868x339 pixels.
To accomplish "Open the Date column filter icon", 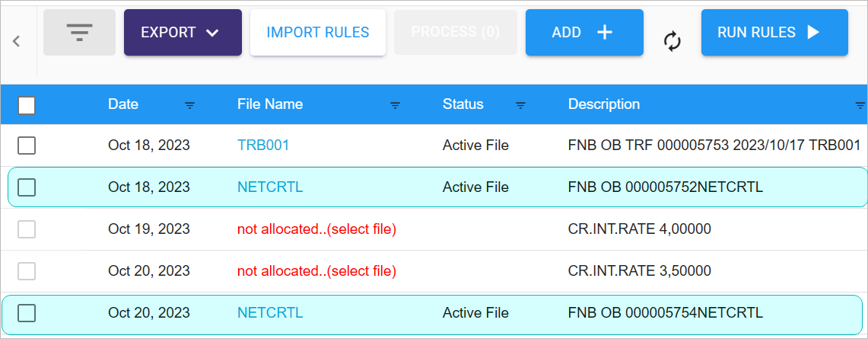I will click(x=190, y=105).
